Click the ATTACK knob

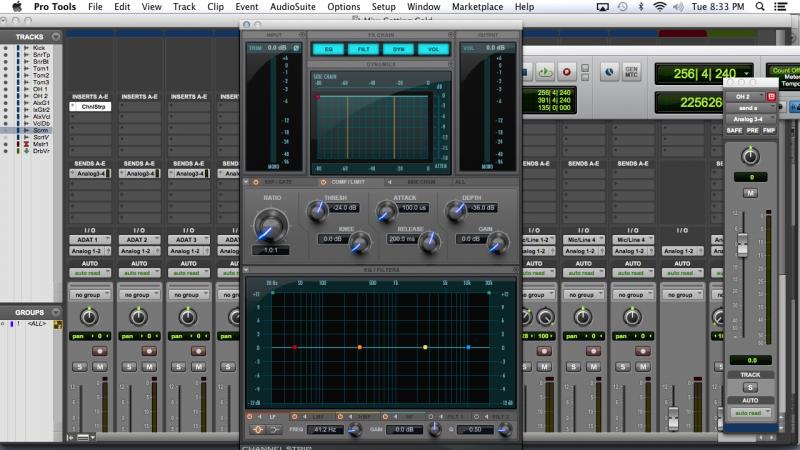(386, 211)
